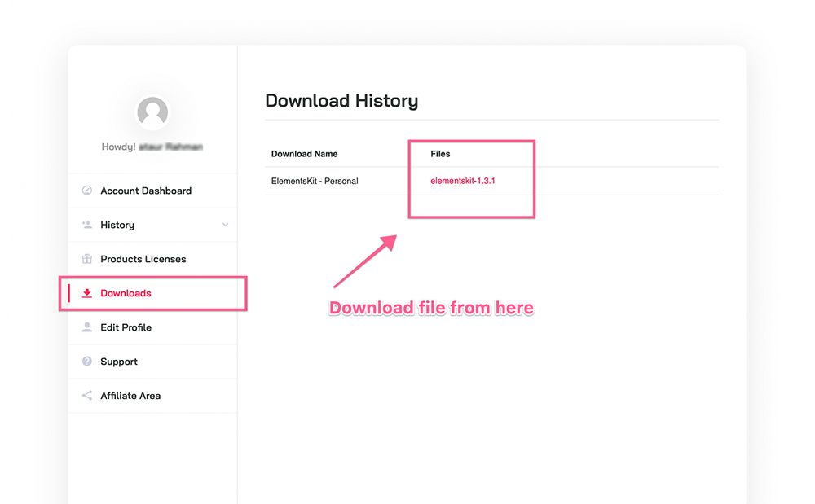Select the Downloads menu item

[152, 293]
